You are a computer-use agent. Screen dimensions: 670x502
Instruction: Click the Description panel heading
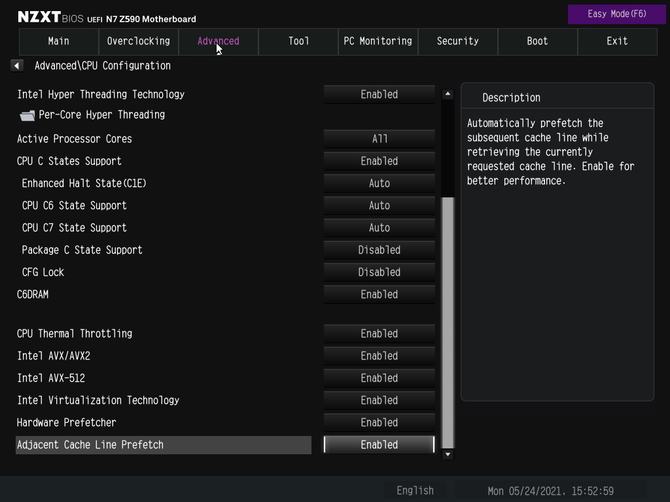[511, 98]
